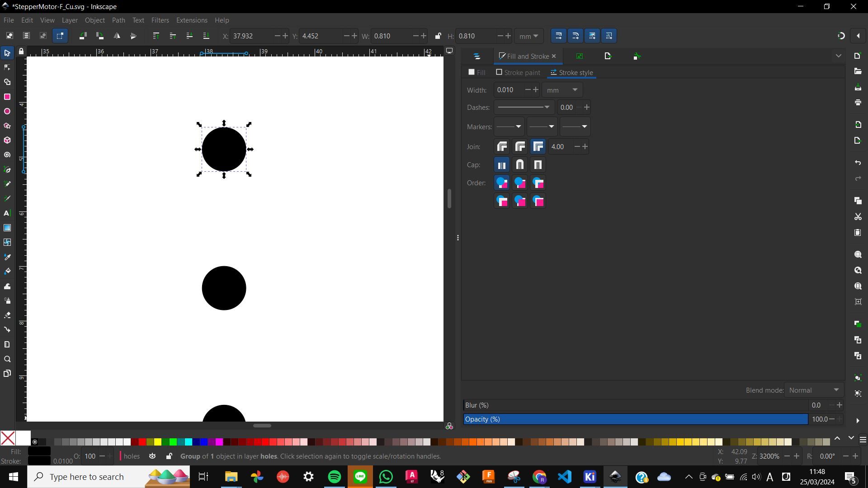The image size is (868, 488).
Task: Switch to the Fill tab
Action: point(477,72)
